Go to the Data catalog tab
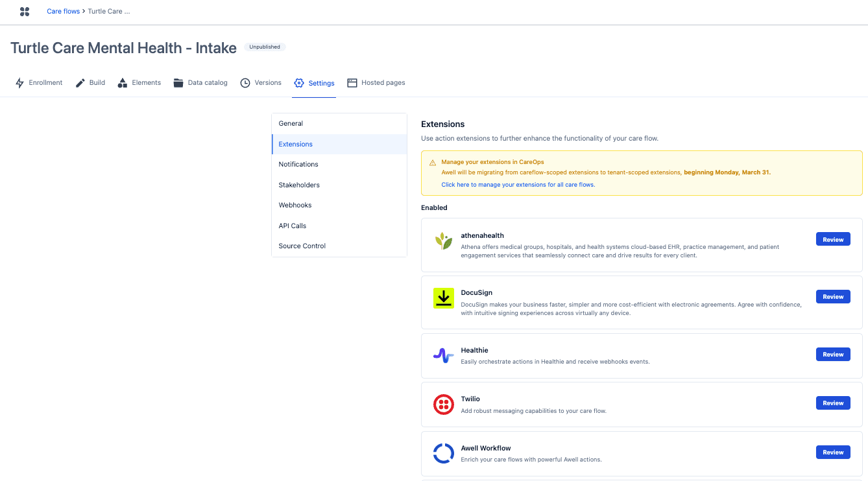The width and height of the screenshot is (868, 481). 200,83
